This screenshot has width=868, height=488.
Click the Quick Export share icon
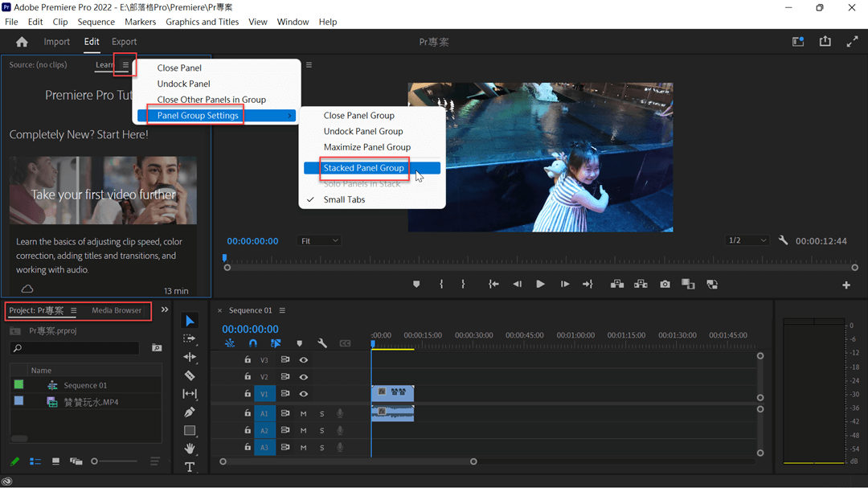click(x=825, y=42)
